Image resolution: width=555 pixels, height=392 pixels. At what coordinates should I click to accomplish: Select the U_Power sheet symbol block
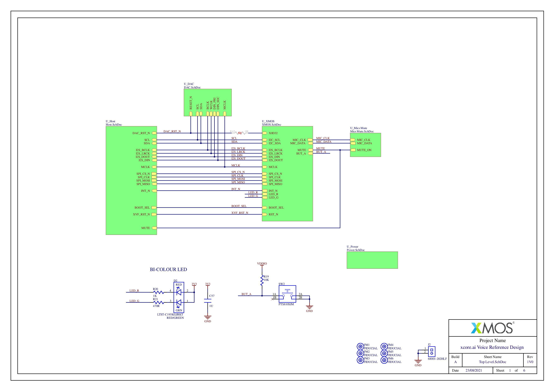tap(372, 260)
